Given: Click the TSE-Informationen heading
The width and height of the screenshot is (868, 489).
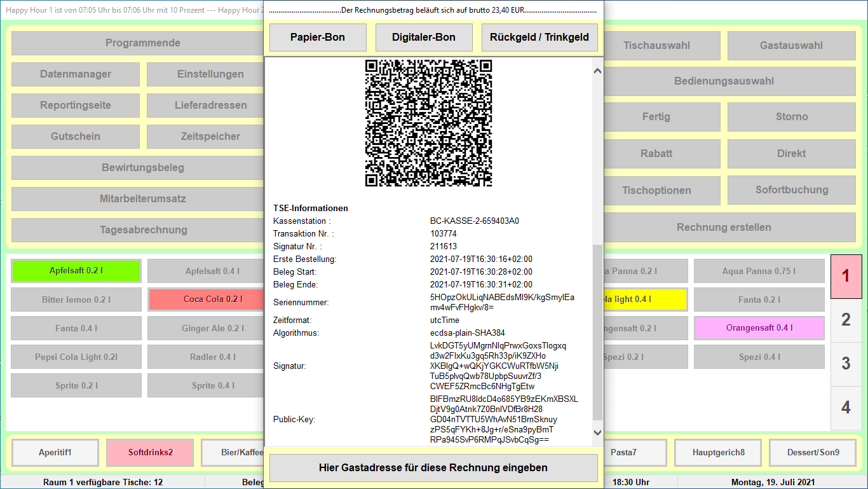Looking at the screenshot, I should [311, 209].
